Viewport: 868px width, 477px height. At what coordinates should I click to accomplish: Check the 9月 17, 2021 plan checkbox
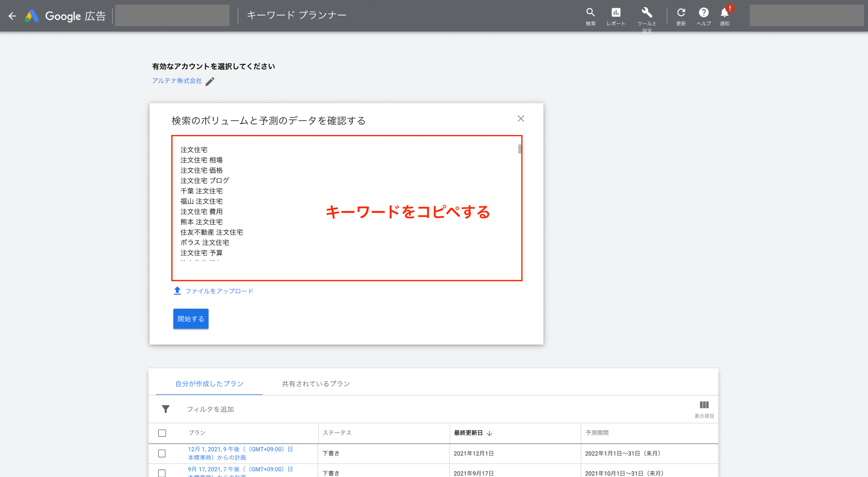[x=162, y=473]
